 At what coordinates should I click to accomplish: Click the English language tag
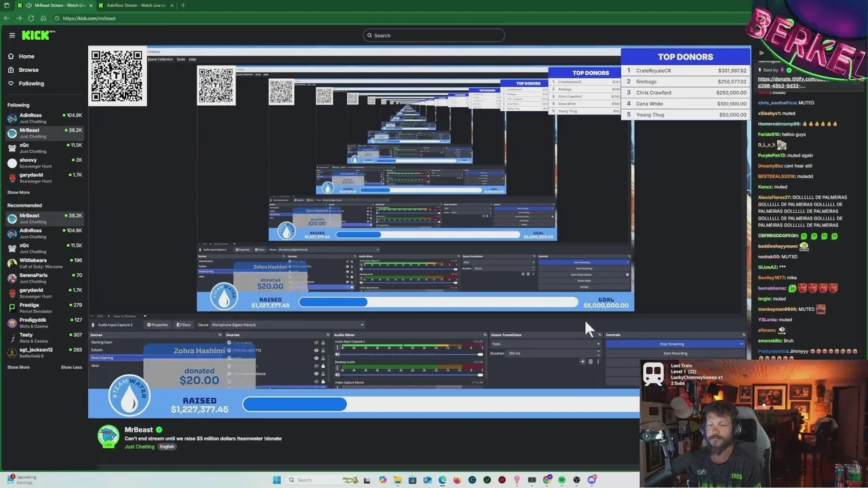coord(167,447)
